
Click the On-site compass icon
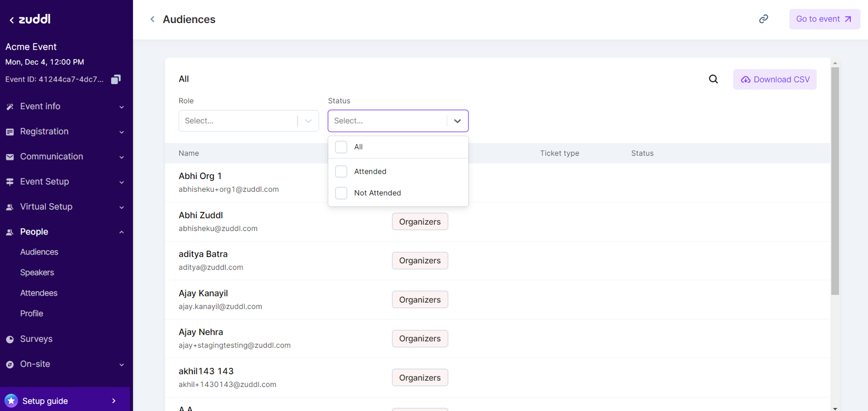pyautogui.click(x=10, y=364)
